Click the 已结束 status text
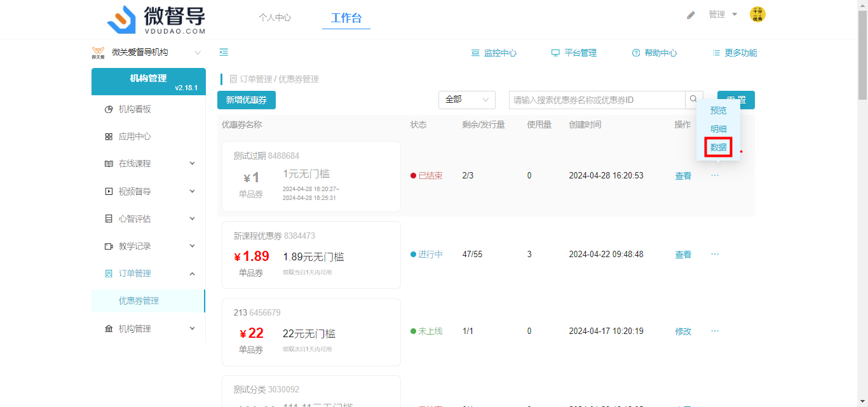 click(x=430, y=176)
